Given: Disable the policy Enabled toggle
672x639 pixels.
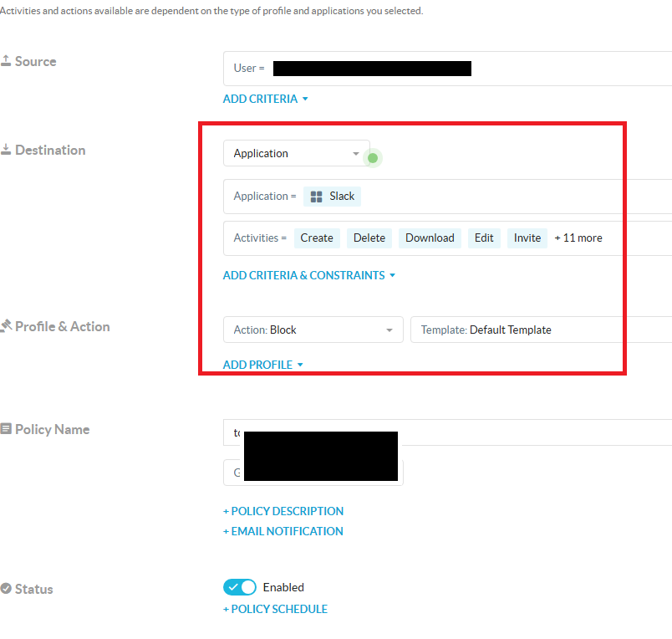Looking at the screenshot, I should (239, 587).
